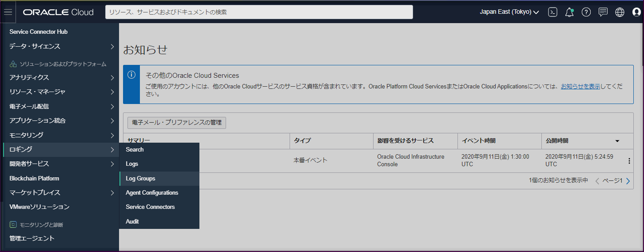Image resolution: width=644 pixels, height=252 pixels.
Task: Click 電子メール・プリファレンスの管理 button
Action: [177, 122]
